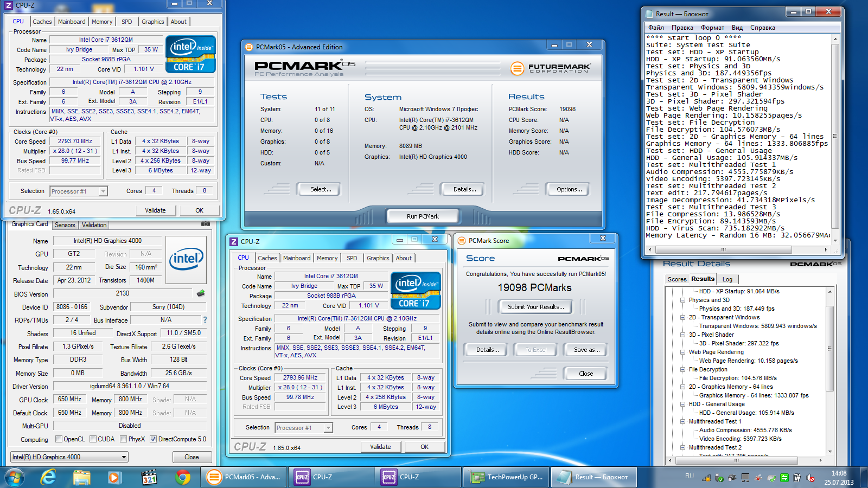This screenshot has width=868, height=488.
Task: Click the PCMark Score window title icon
Action: click(462, 241)
